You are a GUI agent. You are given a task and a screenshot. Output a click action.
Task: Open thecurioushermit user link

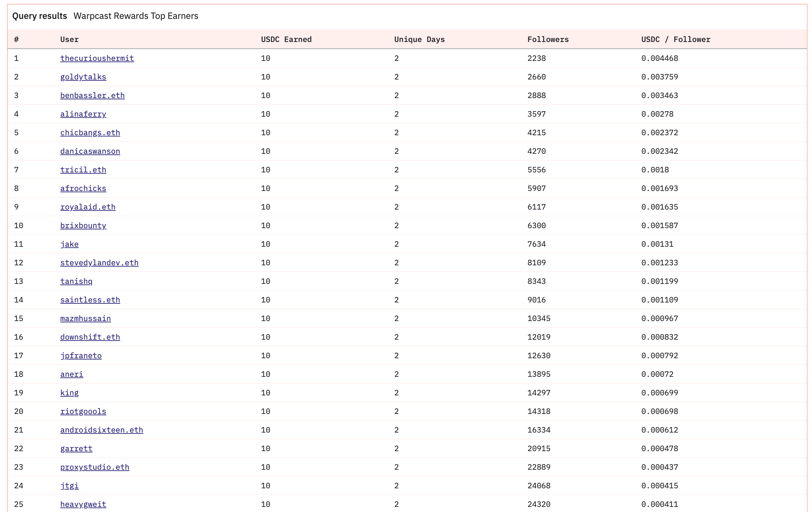(97, 58)
